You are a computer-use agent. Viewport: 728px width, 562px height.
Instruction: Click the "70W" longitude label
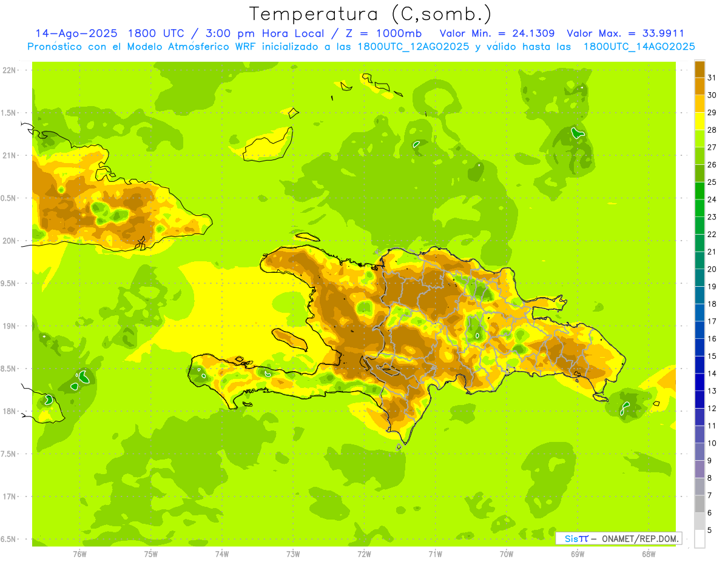(507, 555)
